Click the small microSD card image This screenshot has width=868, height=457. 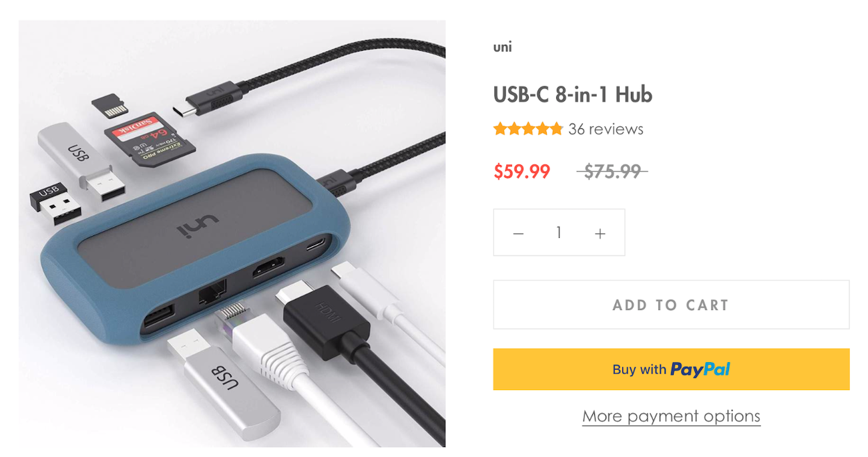pyautogui.click(x=110, y=106)
